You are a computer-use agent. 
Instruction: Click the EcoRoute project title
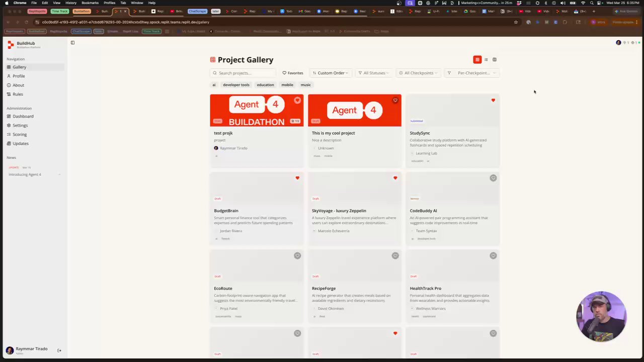click(223, 289)
